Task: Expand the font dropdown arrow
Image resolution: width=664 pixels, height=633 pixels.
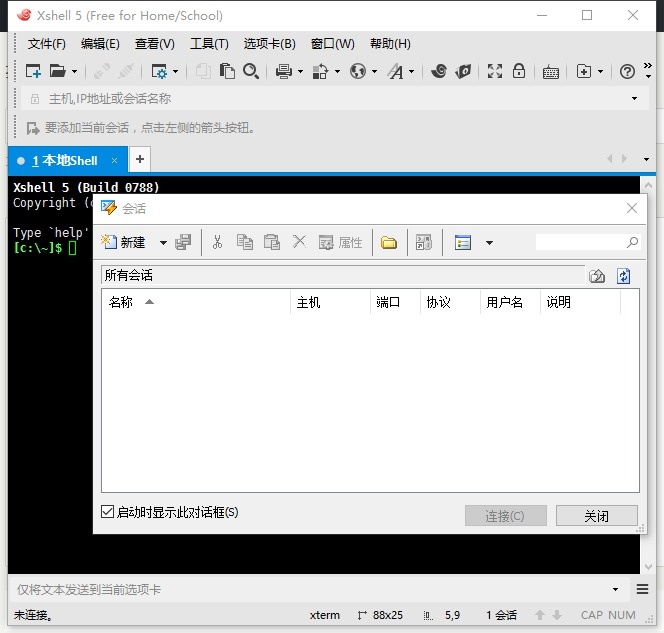Action: (412, 72)
